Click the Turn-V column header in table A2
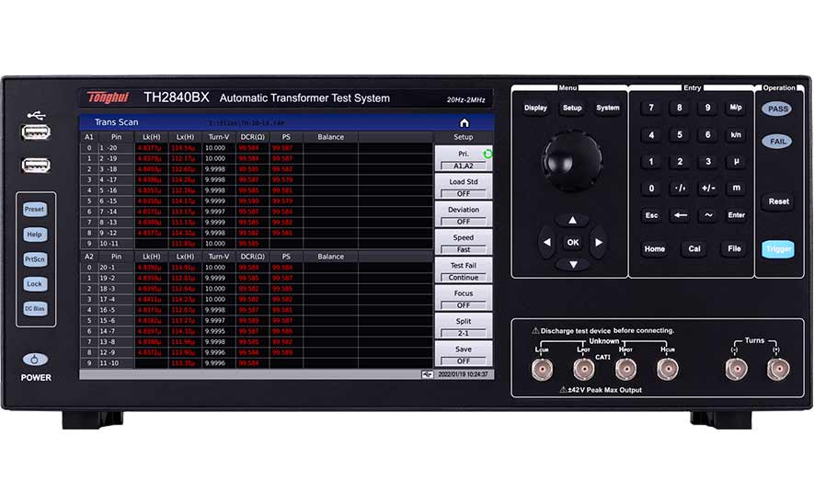The width and height of the screenshot is (814, 504). point(219,257)
